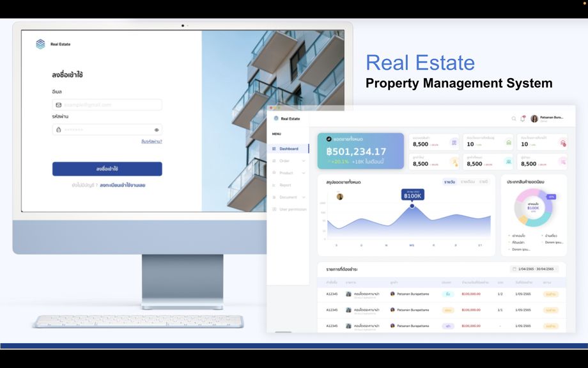Click the pink icon stat card

tap(562, 162)
